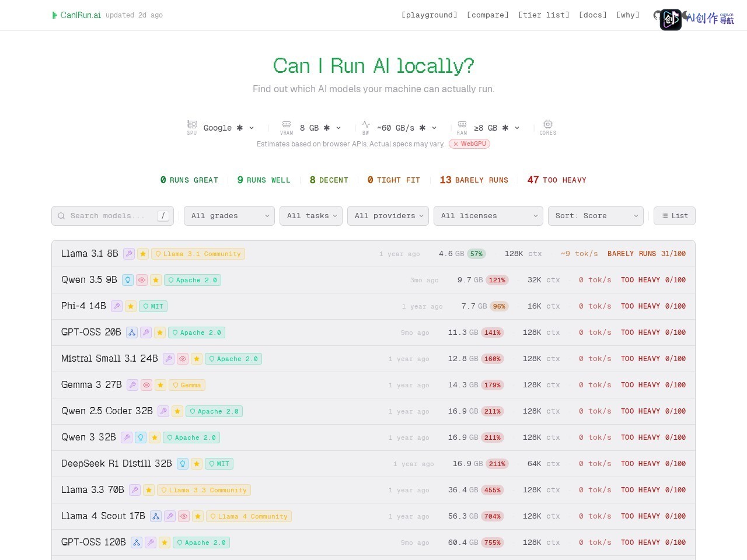Click the star icon on Llama 3.1 8B row
This screenshot has width=747, height=560.
[x=143, y=254]
